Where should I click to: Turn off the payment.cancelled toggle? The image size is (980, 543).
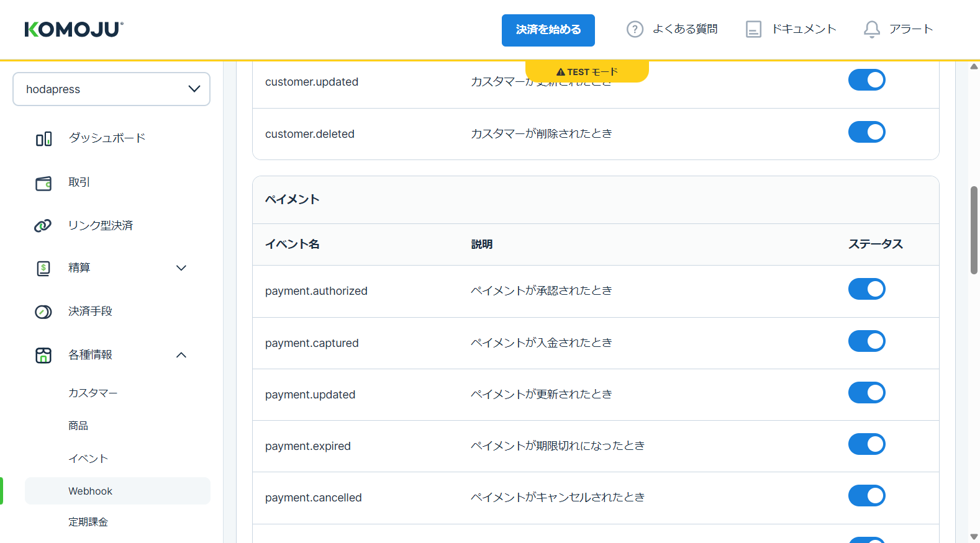[x=867, y=496]
